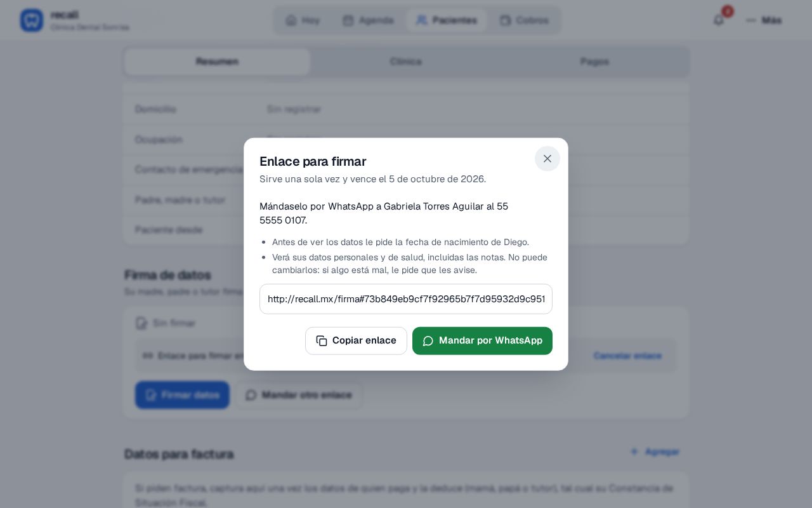Close the Enlace para firmar dialog
The height and width of the screenshot is (508, 812).
[547, 159]
